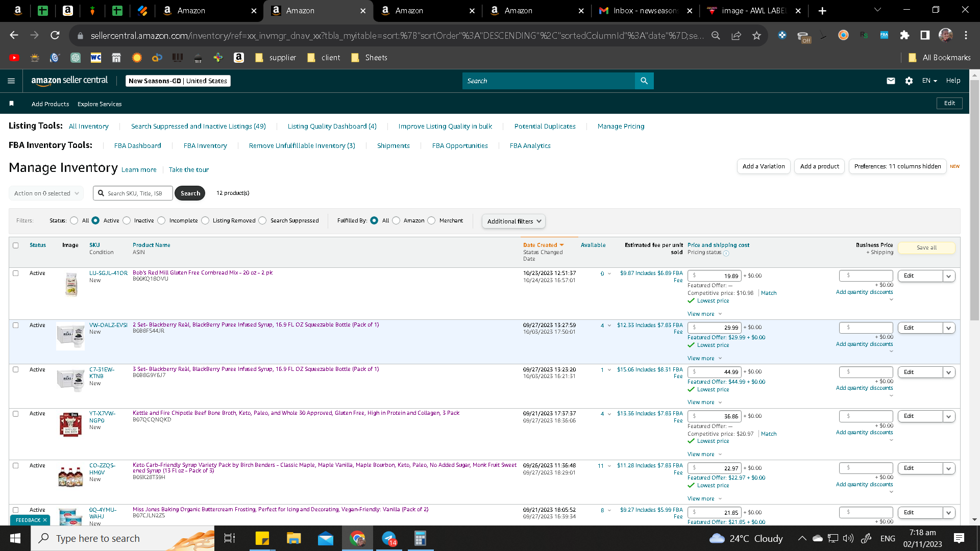This screenshot has width=980, height=551.
Task: Open the Listing Quality Dashboard (4) link
Action: pyautogui.click(x=332, y=126)
